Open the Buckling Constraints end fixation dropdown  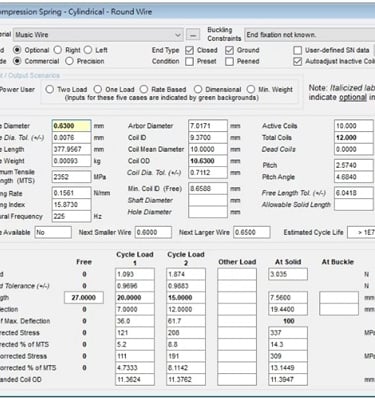[310, 35]
